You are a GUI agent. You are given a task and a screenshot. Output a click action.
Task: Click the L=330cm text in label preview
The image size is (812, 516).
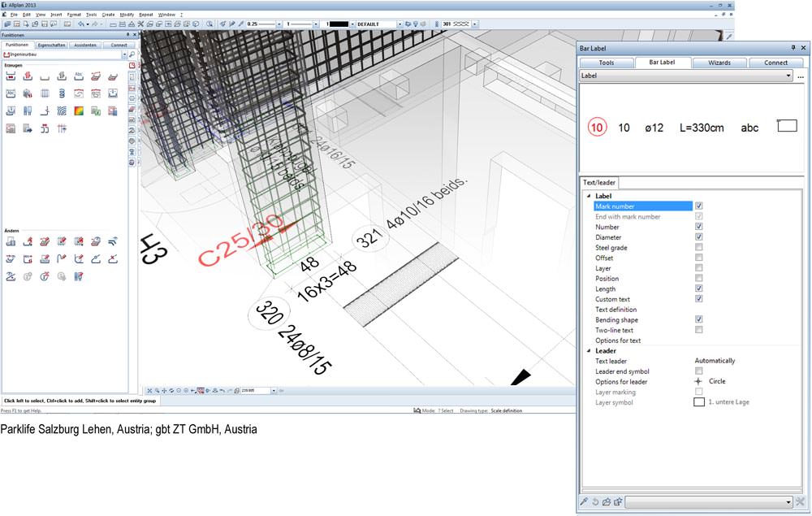pyautogui.click(x=702, y=128)
